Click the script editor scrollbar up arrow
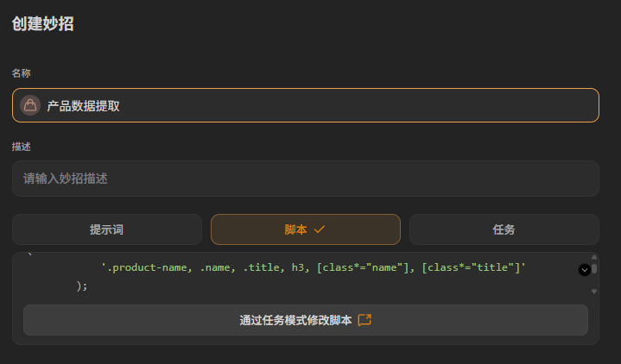Image resolution: width=621 pixels, height=364 pixels. tap(594, 257)
